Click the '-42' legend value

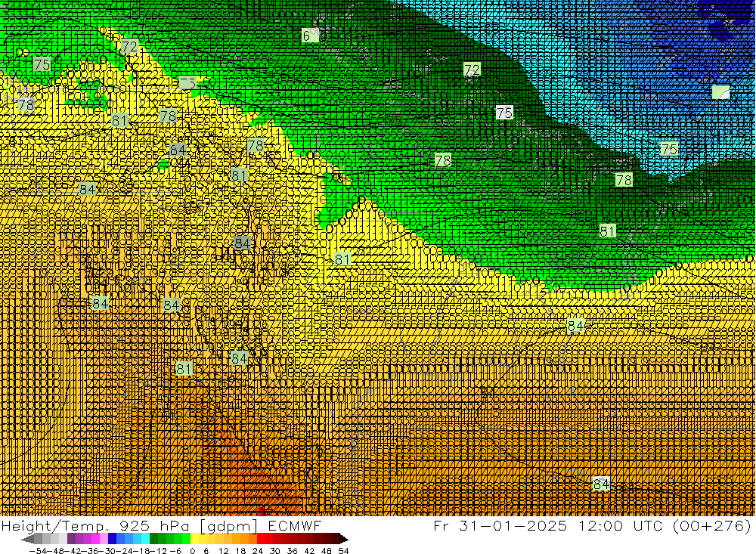pyautogui.click(x=73, y=551)
